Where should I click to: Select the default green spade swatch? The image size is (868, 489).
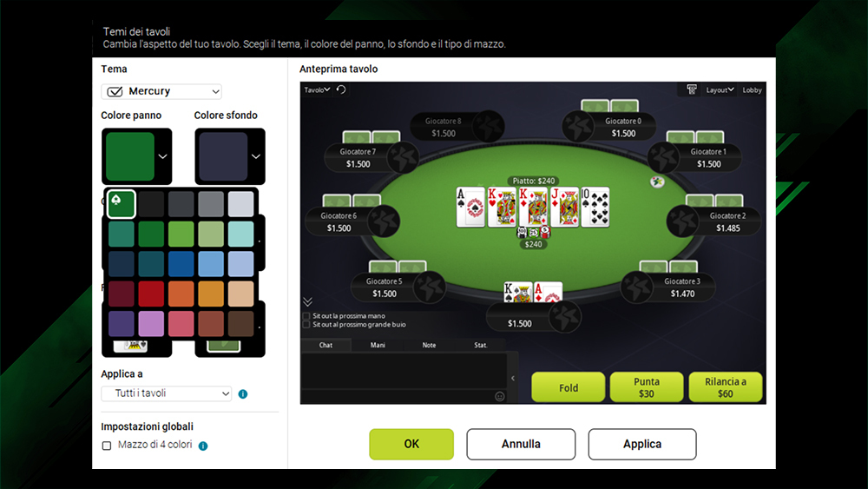point(122,204)
